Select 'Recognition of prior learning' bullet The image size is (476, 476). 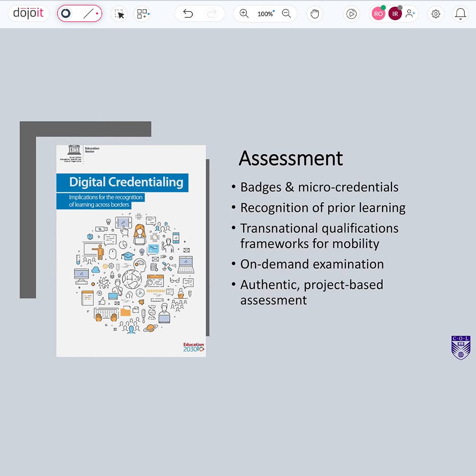pos(323,208)
